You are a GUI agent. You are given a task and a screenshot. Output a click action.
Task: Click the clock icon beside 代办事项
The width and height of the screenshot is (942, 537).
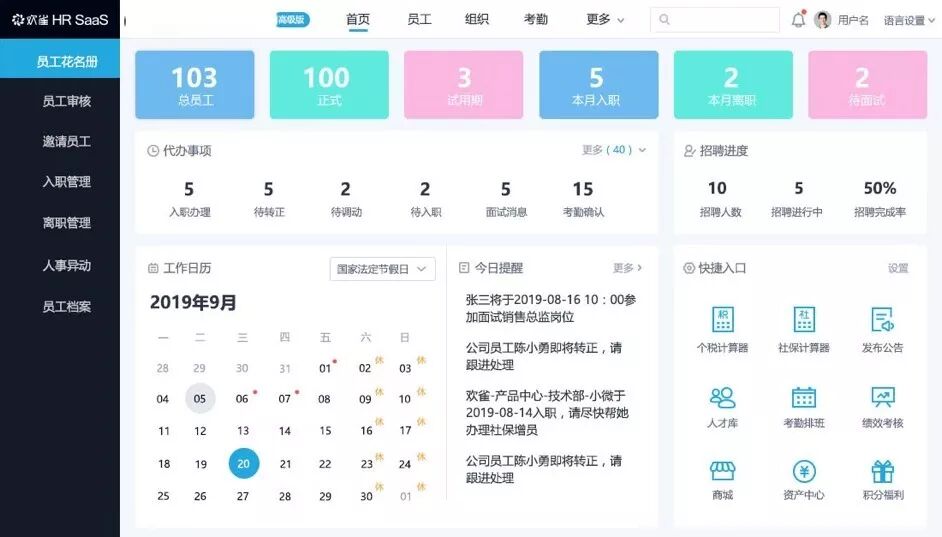pyautogui.click(x=153, y=151)
